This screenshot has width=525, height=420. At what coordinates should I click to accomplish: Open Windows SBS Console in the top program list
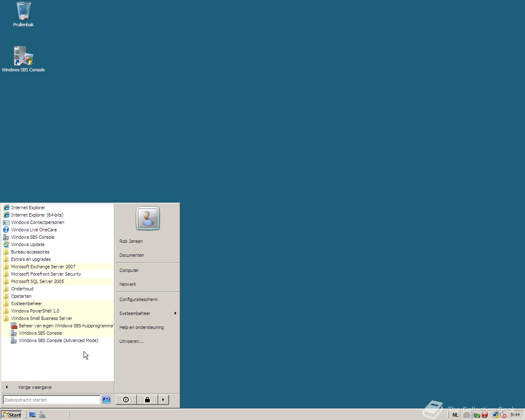57,237
